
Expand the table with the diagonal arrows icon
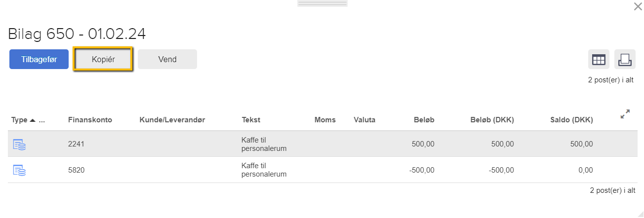625,114
